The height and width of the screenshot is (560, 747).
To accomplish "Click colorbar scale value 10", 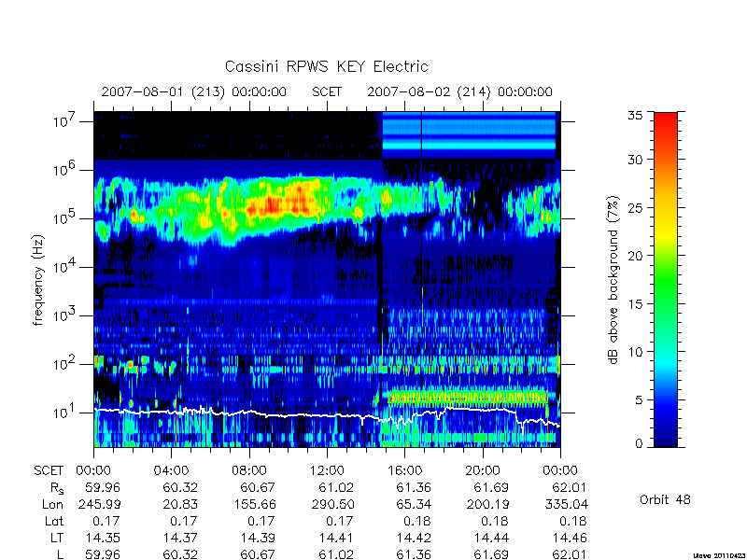I will [x=635, y=352].
